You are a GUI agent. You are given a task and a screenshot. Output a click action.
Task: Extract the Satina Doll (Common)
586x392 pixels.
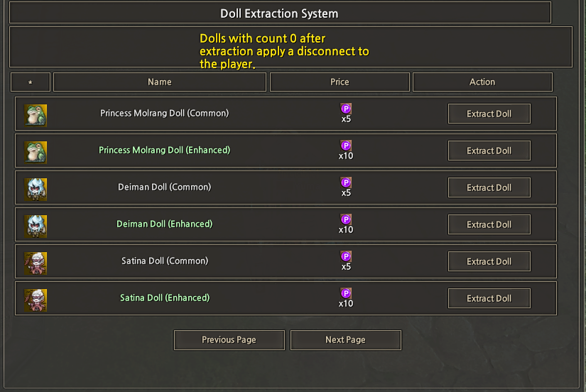[x=489, y=261]
